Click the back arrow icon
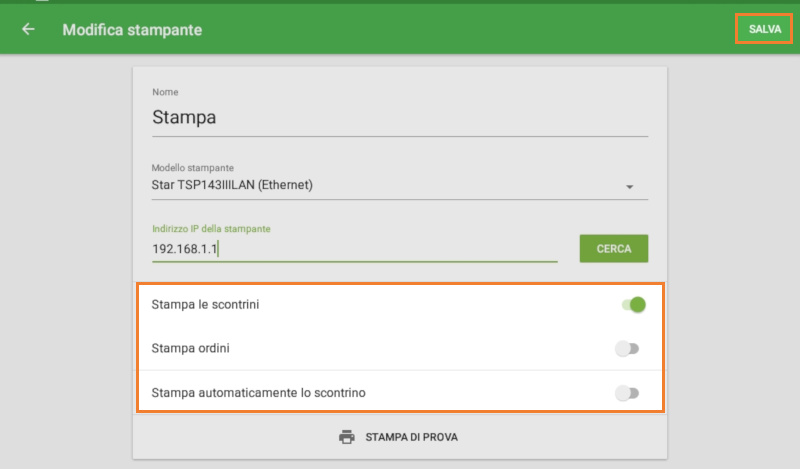Viewport: 800px width, 469px height. [x=28, y=30]
